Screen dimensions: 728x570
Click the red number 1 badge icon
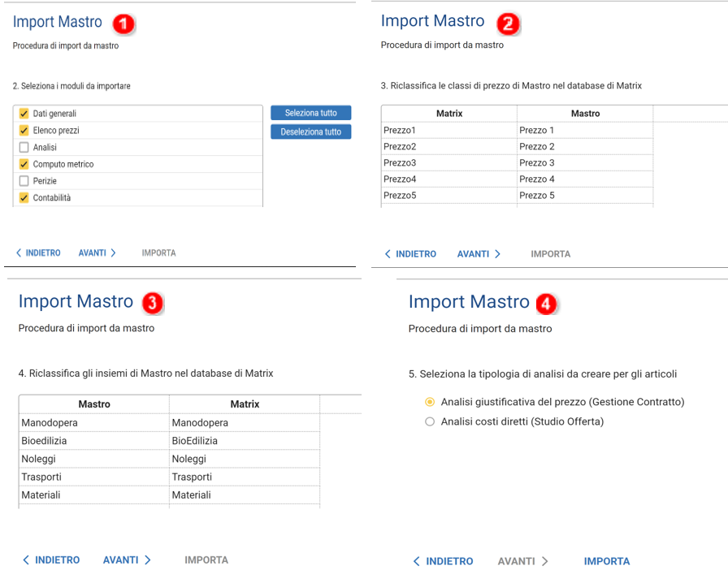(123, 24)
